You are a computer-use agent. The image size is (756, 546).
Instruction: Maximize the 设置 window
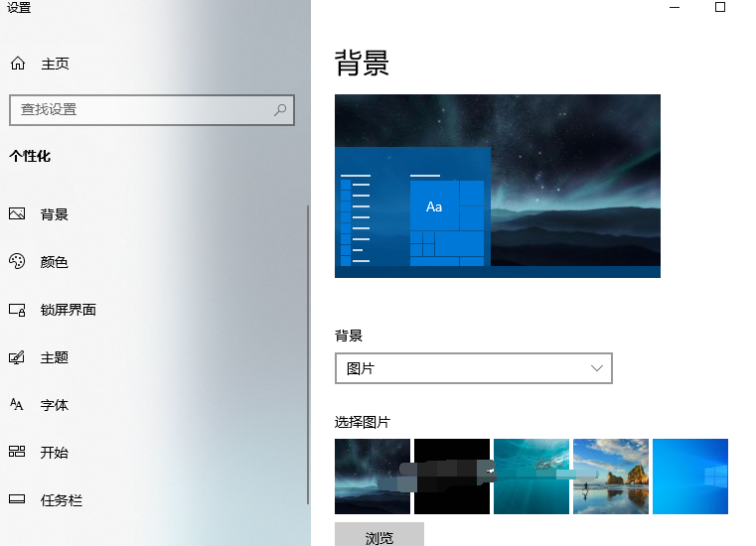[x=720, y=8]
